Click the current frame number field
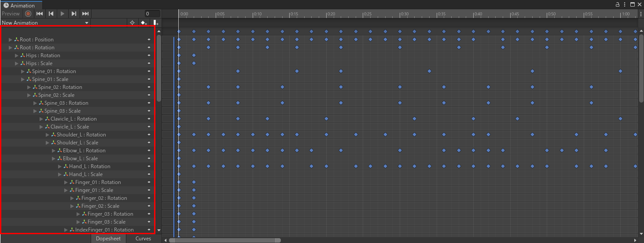 click(153, 14)
